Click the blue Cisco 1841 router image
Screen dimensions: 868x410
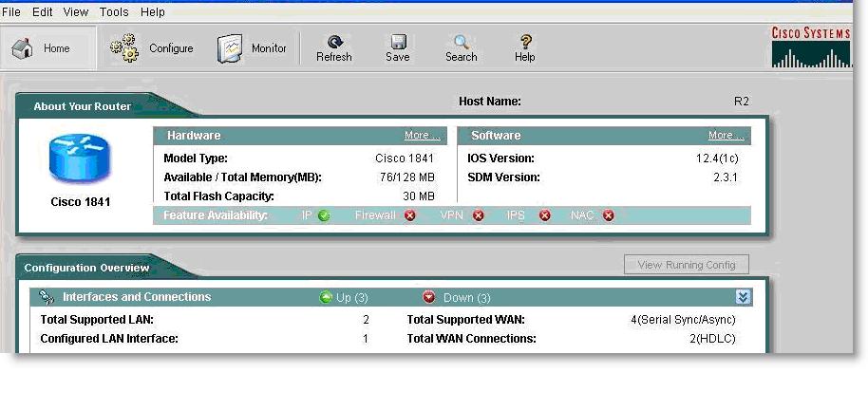81,158
